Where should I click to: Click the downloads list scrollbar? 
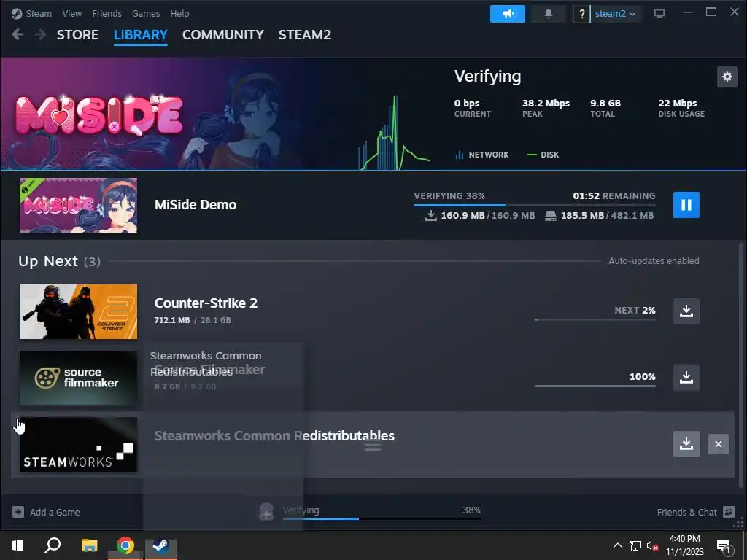click(x=741, y=366)
